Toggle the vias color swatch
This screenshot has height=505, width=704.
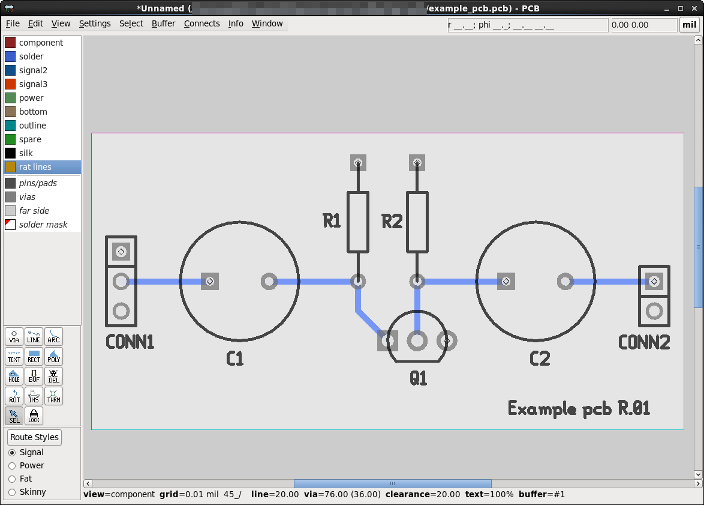[10, 197]
